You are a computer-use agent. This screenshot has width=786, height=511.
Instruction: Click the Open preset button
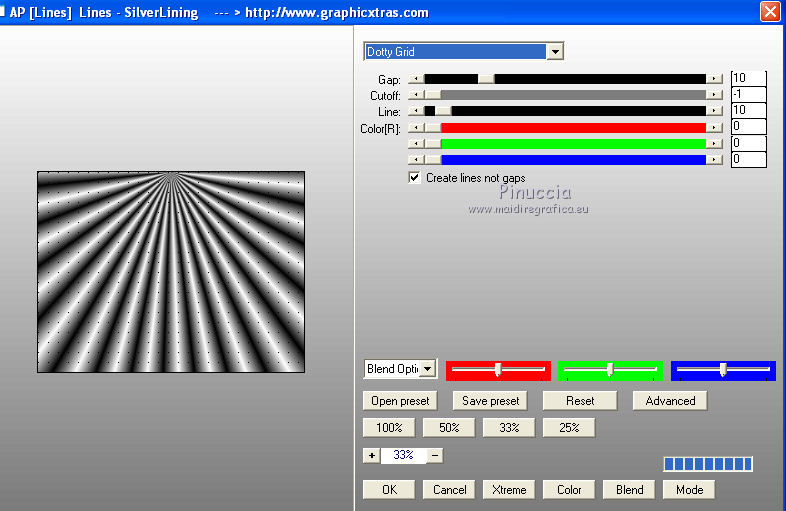tap(400, 401)
